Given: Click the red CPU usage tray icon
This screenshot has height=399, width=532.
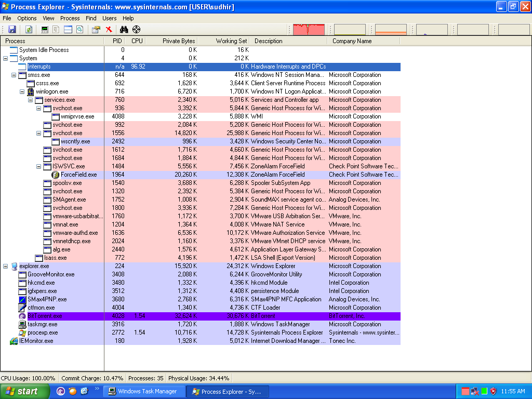Looking at the screenshot, I should pos(465,392).
